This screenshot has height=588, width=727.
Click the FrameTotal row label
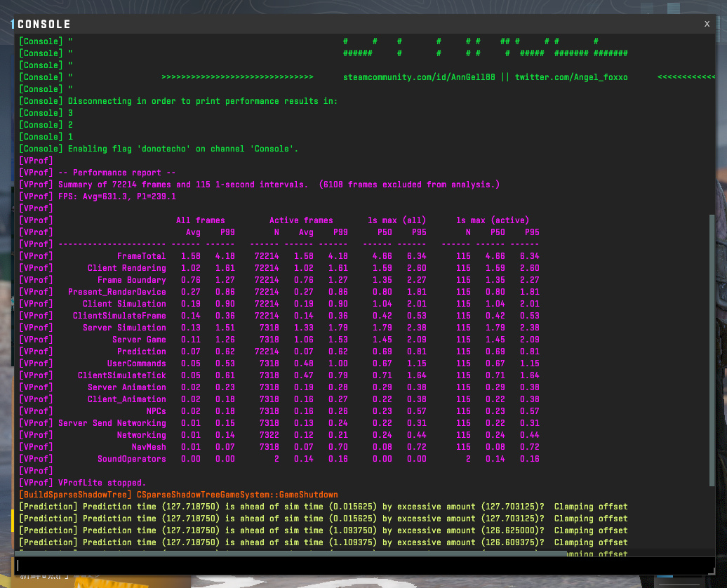(x=141, y=256)
